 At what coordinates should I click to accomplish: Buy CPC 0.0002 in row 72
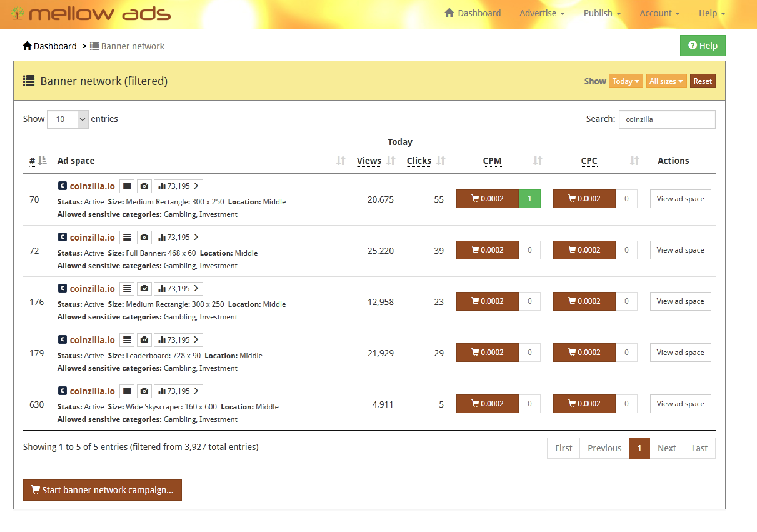[584, 250]
